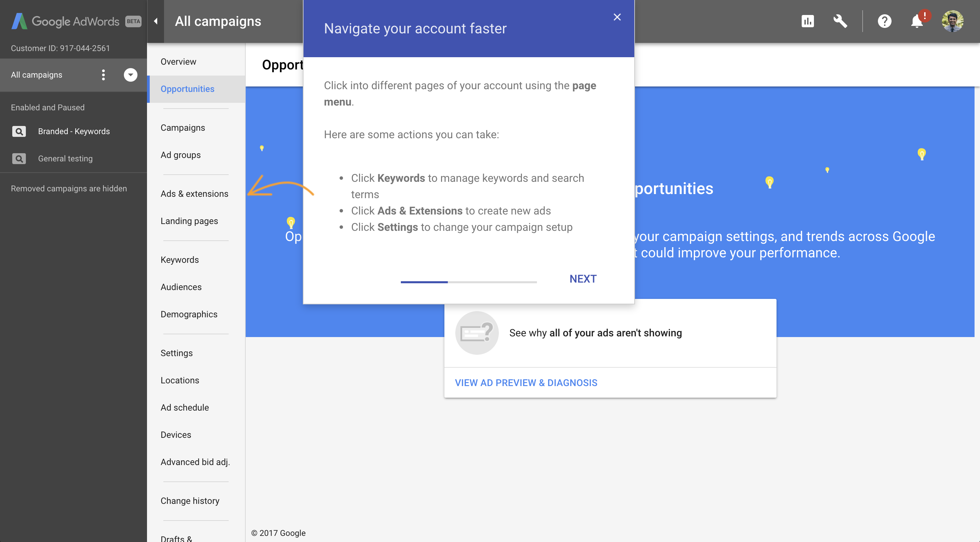Click the Customer ID 917-044-2561 text

[60, 48]
